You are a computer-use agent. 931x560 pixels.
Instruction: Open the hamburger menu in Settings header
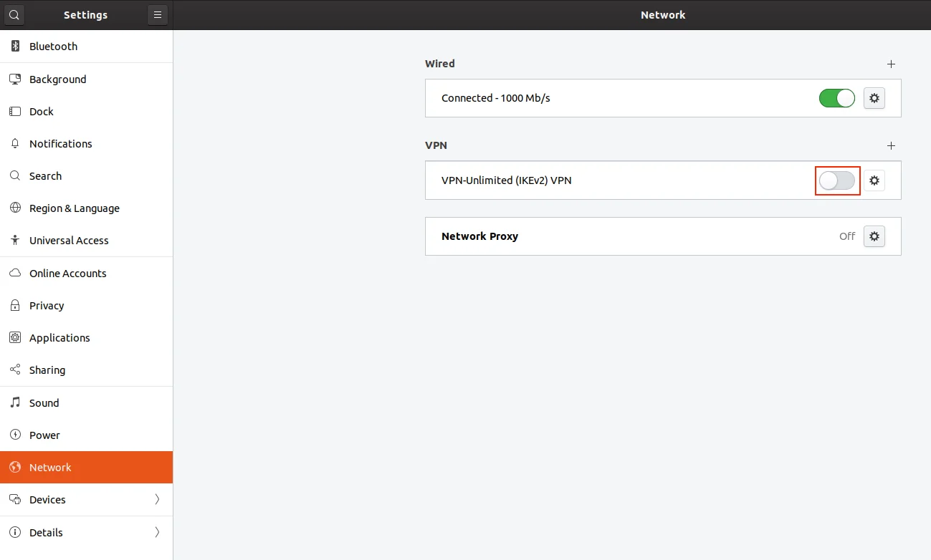[158, 14]
